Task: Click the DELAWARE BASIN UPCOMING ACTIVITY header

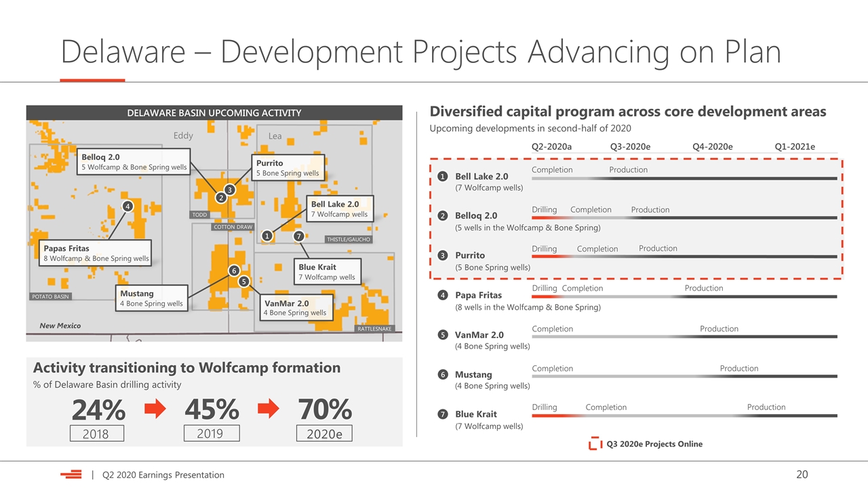Action: (x=214, y=113)
